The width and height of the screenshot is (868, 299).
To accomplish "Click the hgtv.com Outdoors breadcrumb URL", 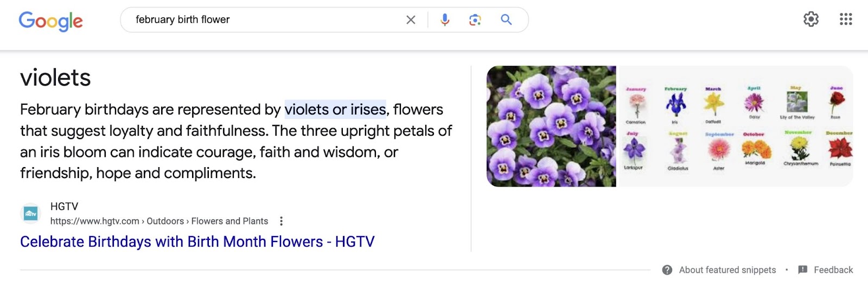I will (159, 221).
